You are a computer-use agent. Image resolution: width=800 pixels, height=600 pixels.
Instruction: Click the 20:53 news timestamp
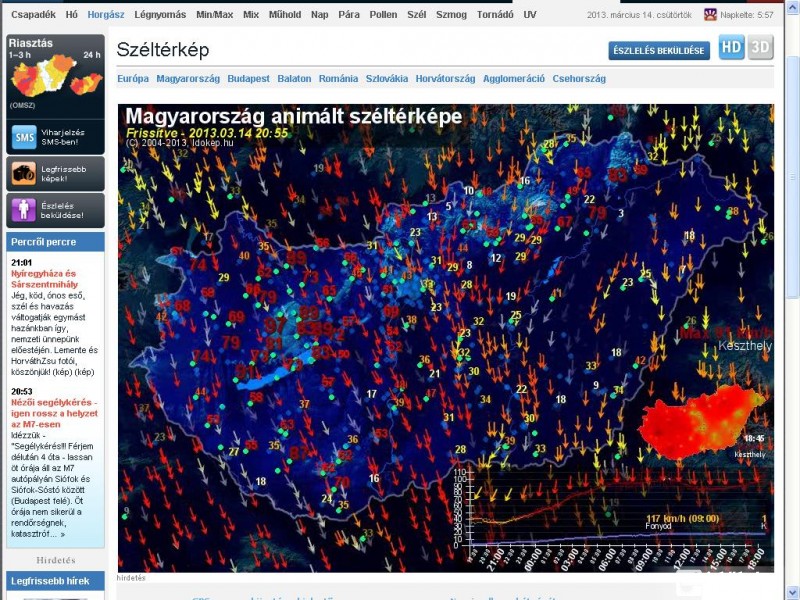[x=21, y=392]
